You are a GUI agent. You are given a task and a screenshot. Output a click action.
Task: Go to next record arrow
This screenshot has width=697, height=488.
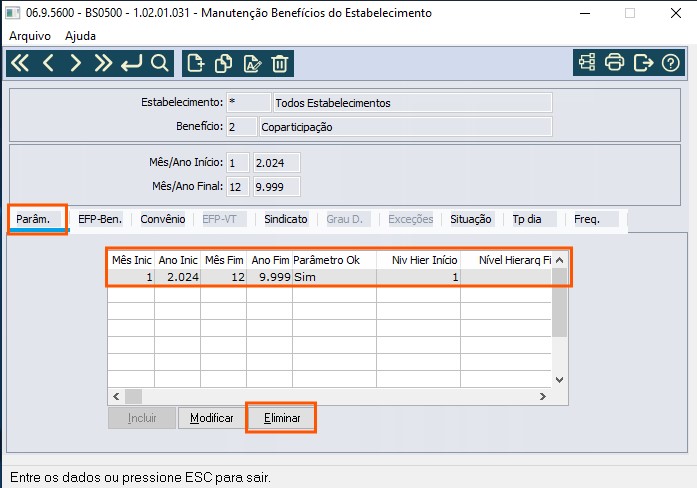click(x=76, y=63)
